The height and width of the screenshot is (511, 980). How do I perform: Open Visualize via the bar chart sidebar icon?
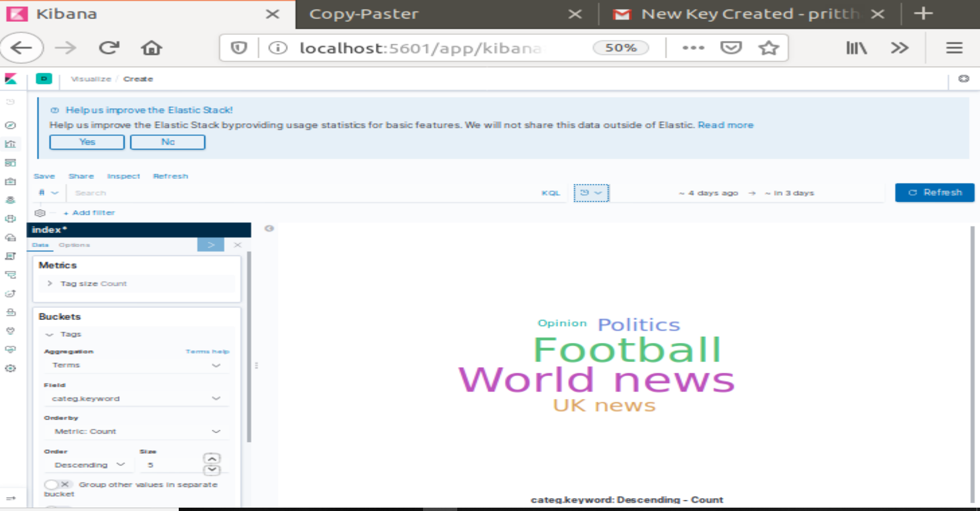click(x=10, y=144)
